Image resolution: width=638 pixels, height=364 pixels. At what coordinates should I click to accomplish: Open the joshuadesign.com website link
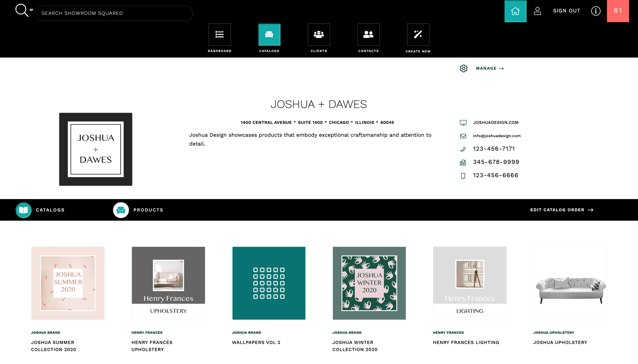tap(495, 122)
